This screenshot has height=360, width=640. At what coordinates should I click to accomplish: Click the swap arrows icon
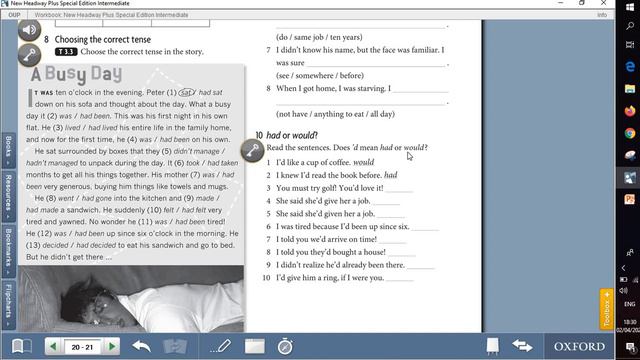coord(522,346)
